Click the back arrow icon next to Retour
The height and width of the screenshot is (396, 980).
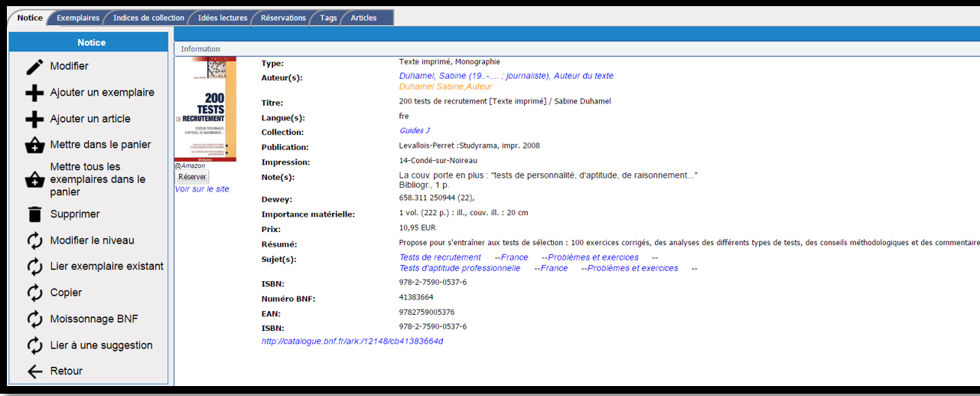pyautogui.click(x=34, y=371)
